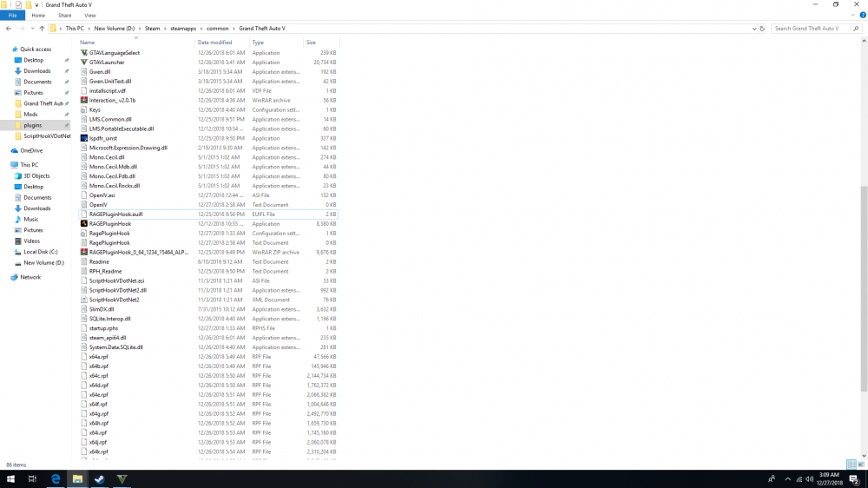Select the installscript.vdf file
Screen dimensions: 868x488
108,91
